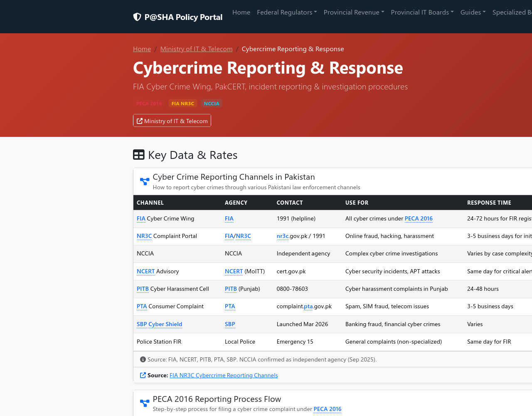
Task: Open FIA NR3C Cybercrime Reporting Channels source
Action: click(224, 375)
